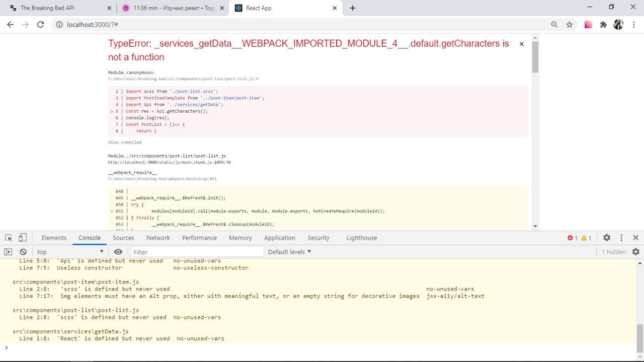Reload the localhost page
Viewport: 644px width, 362px height.
(41, 24)
